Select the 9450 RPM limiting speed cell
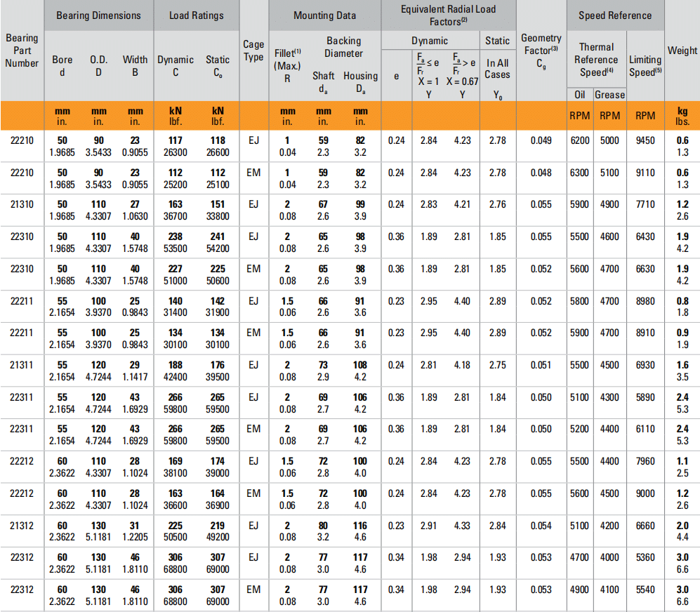Viewport: 700px width, 612px height. pyautogui.click(x=645, y=140)
